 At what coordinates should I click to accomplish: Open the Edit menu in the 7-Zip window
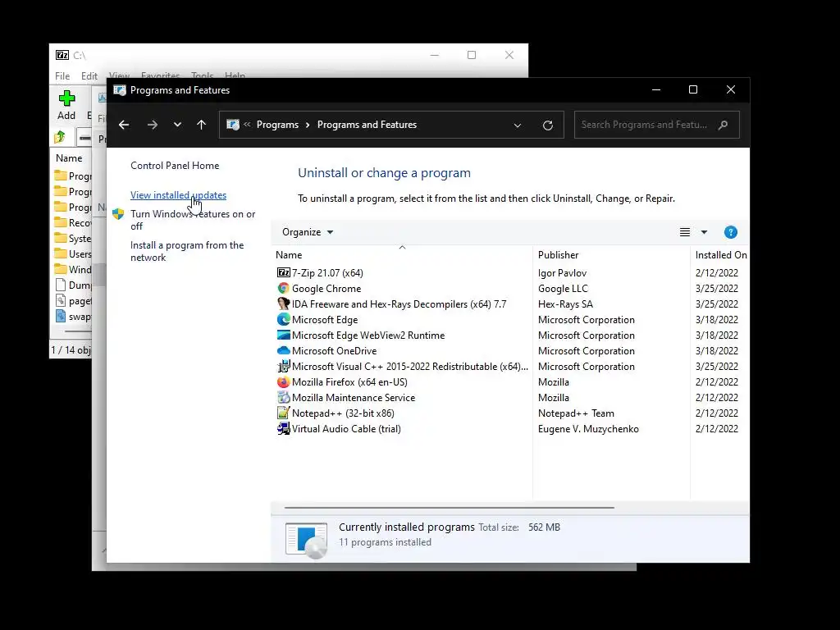click(89, 76)
